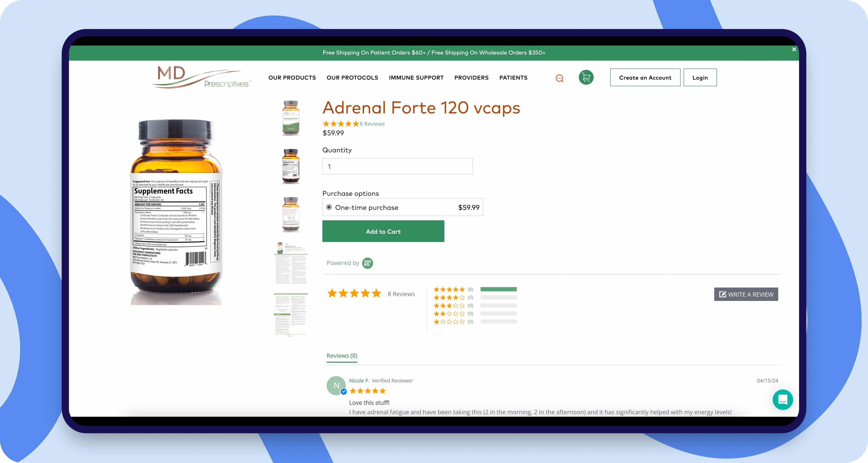The image size is (868, 463).
Task: Click the MD Prescriptives logo
Action: (x=201, y=77)
